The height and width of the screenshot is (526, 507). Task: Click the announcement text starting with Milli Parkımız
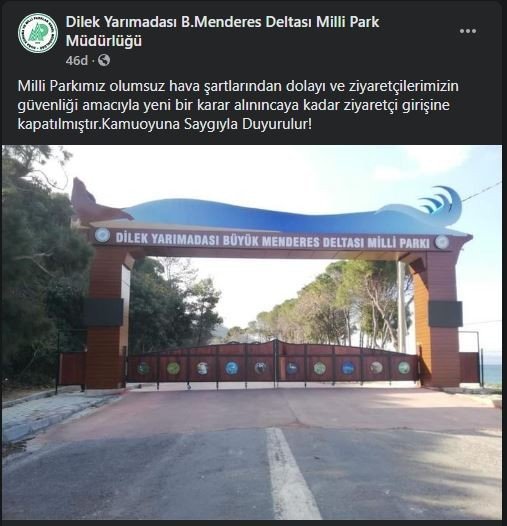tap(238, 105)
